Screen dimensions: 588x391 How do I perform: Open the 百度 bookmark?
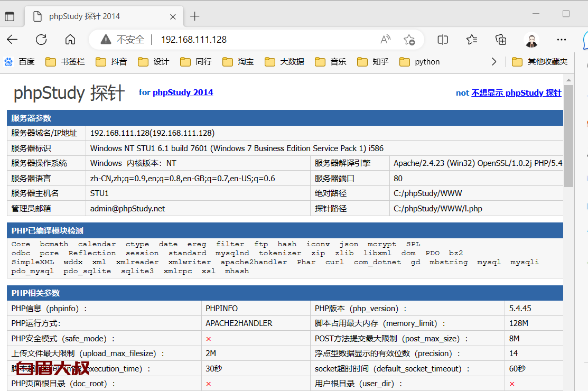[x=20, y=62]
